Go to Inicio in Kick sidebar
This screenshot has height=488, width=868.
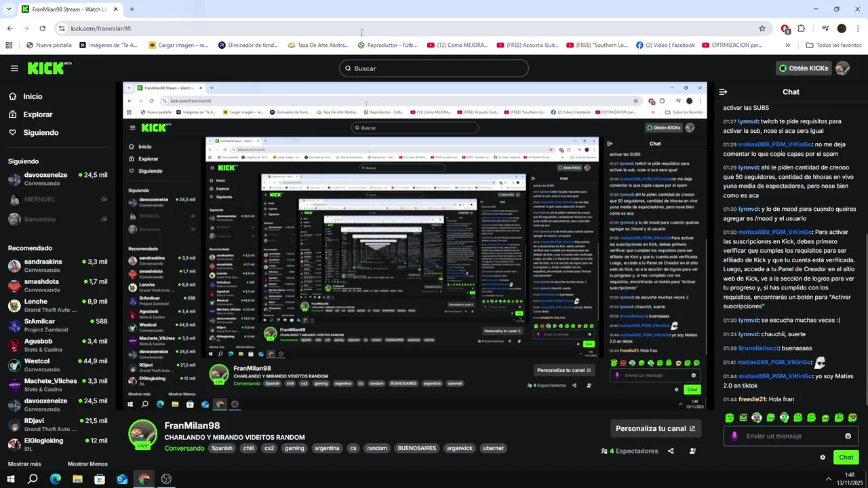click(26, 96)
